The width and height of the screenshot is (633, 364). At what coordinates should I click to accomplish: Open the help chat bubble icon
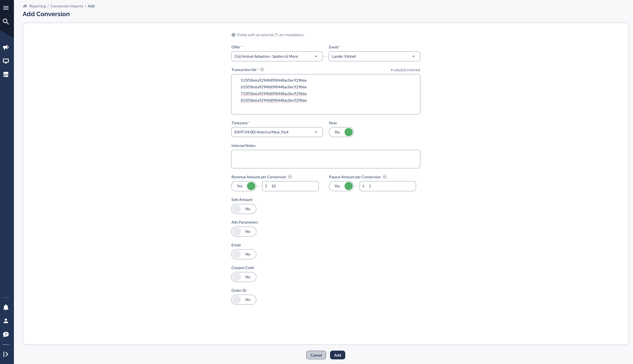pos(6,335)
